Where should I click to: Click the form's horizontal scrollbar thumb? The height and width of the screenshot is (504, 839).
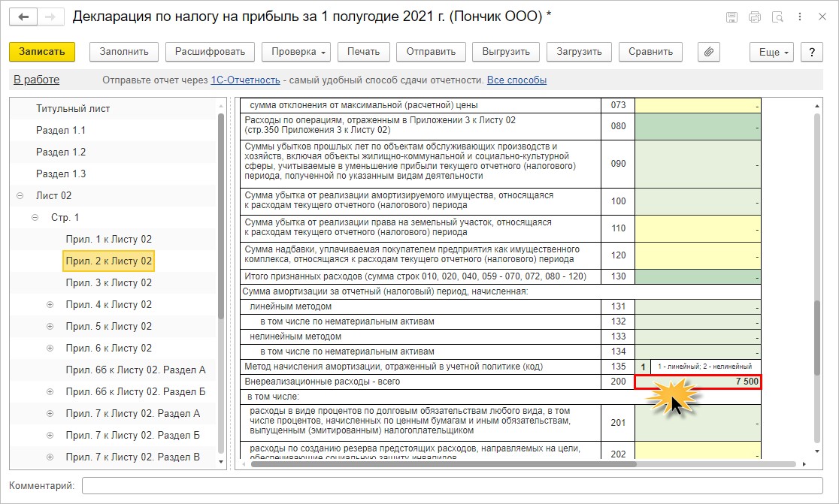[x=444, y=464]
